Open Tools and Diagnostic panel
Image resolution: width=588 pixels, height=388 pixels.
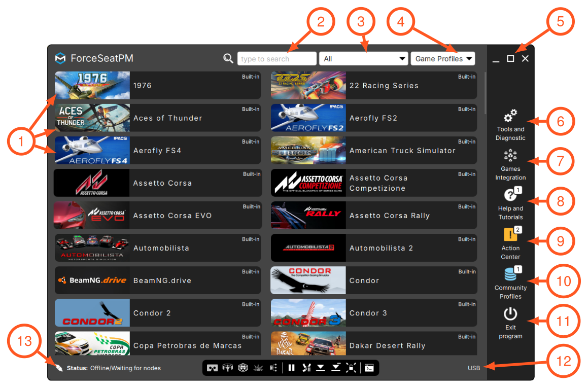point(510,125)
